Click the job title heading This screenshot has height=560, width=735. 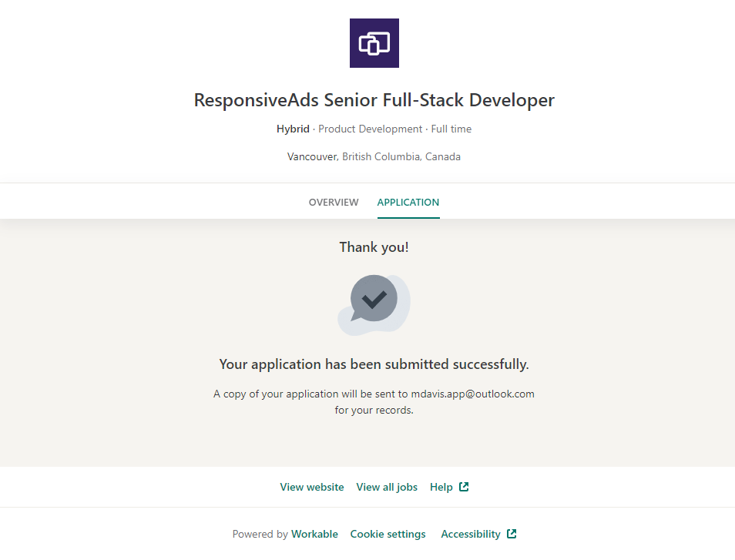[x=374, y=100]
